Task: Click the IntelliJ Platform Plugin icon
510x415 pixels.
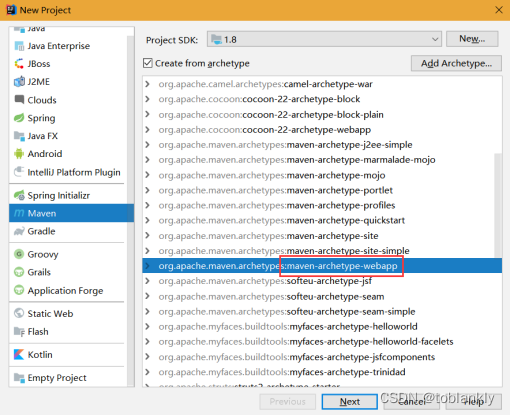Action: [19, 172]
